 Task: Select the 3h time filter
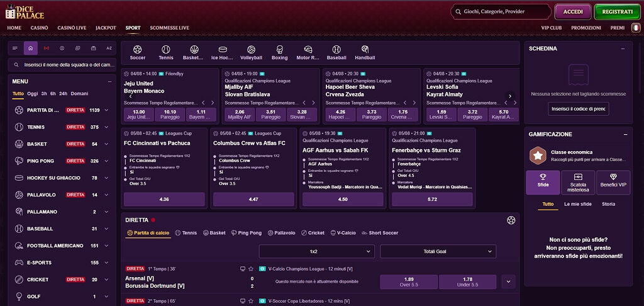coord(44,93)
